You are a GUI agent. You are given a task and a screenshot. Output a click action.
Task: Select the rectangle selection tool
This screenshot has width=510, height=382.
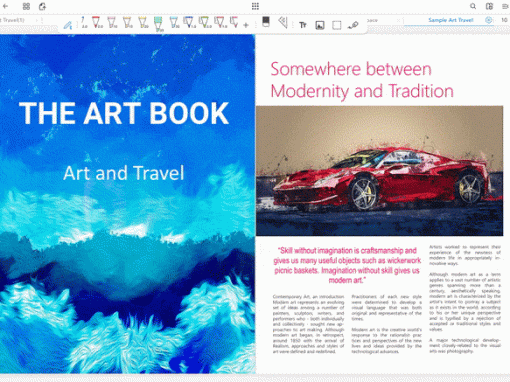click(337, 25)
